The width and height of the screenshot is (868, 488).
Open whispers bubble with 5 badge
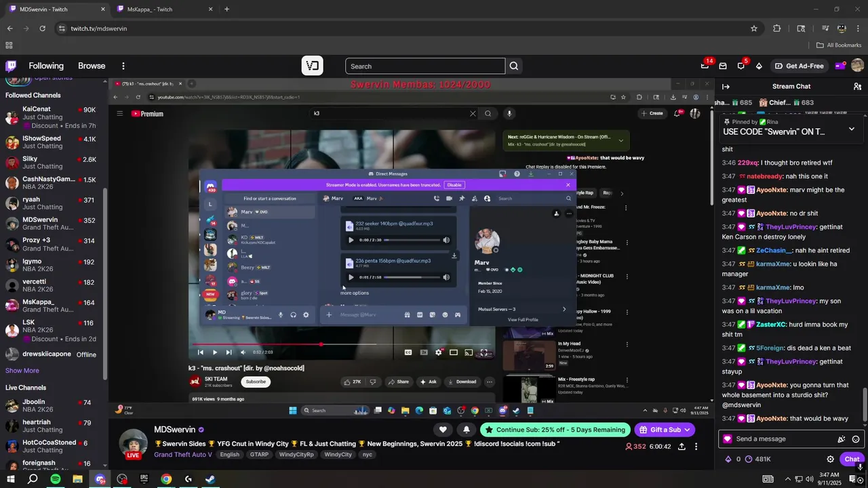pos(741,66)
